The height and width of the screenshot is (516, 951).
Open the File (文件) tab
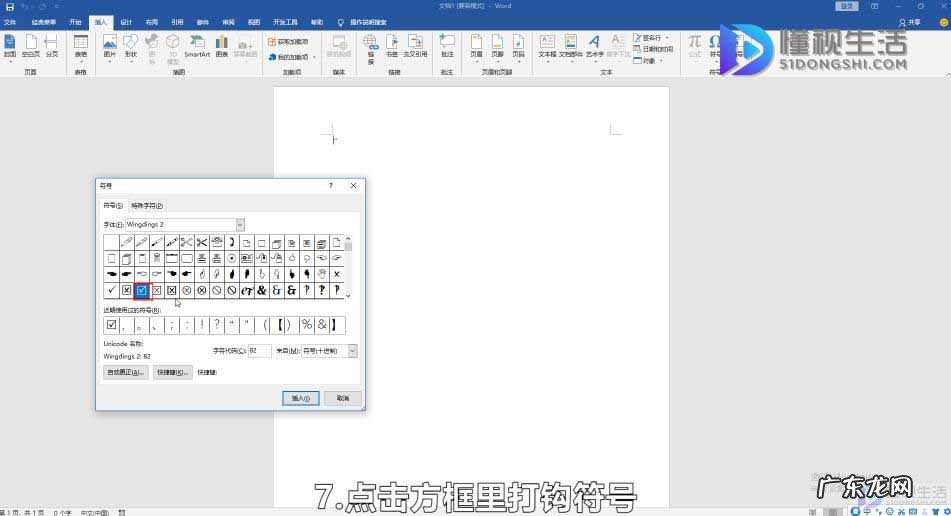tap(10, 22)
